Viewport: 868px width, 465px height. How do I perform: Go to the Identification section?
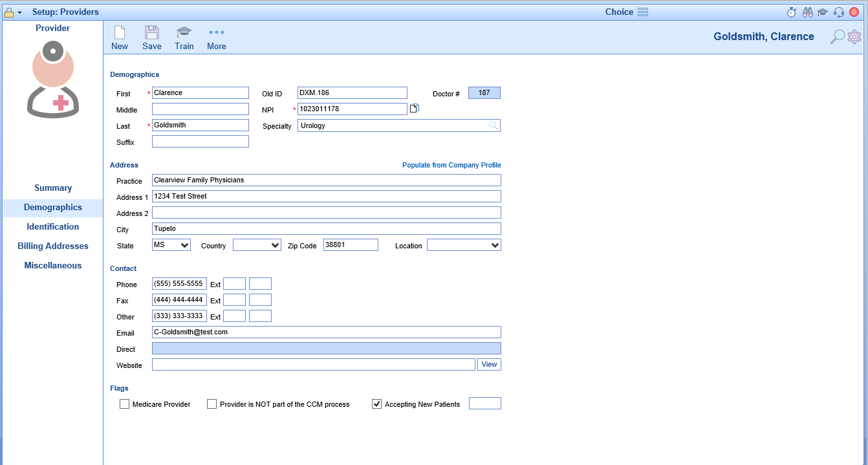point(53,227)
